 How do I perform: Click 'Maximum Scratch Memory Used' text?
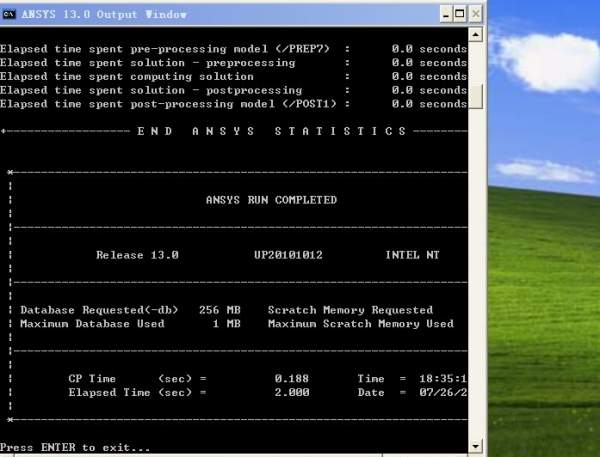coord(360,324)
